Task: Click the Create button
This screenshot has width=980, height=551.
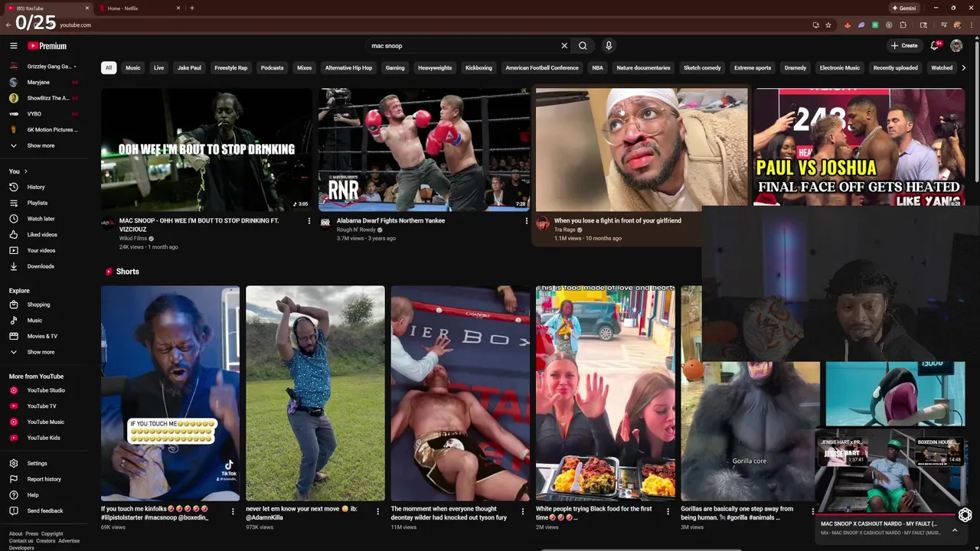Action: pos(904,46)
